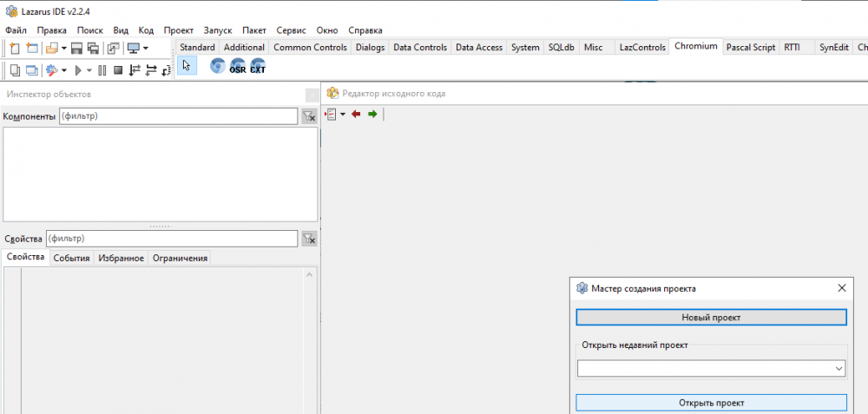Expand the Open recent files arrow

[63, 48]
